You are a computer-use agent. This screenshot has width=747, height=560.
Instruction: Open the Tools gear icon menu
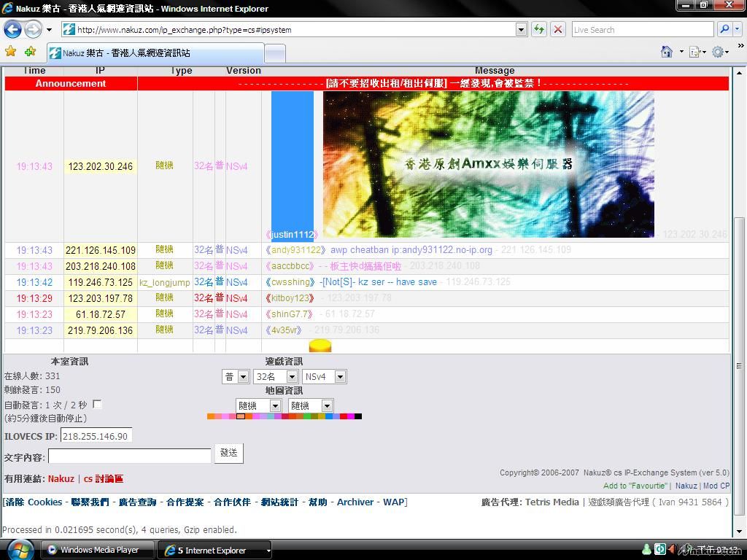(718, 52)
